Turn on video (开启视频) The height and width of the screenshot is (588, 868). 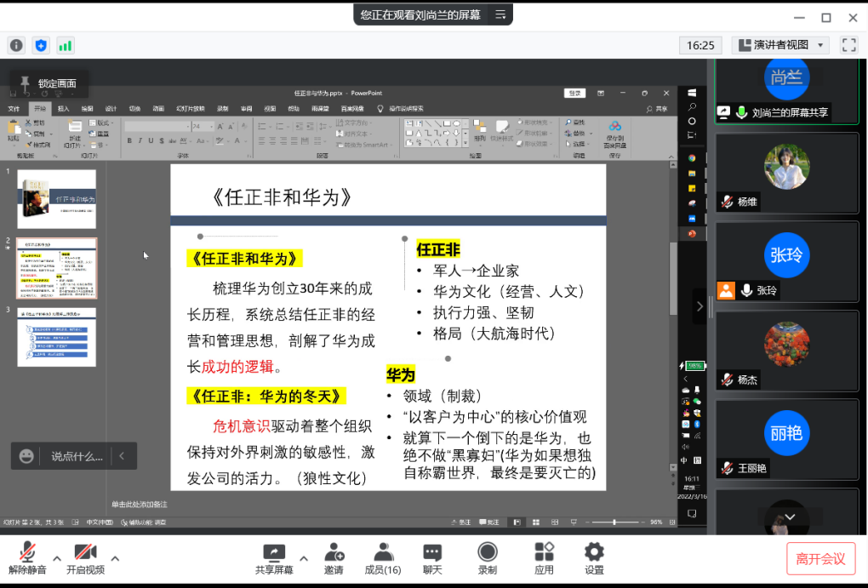pos(85,558)
